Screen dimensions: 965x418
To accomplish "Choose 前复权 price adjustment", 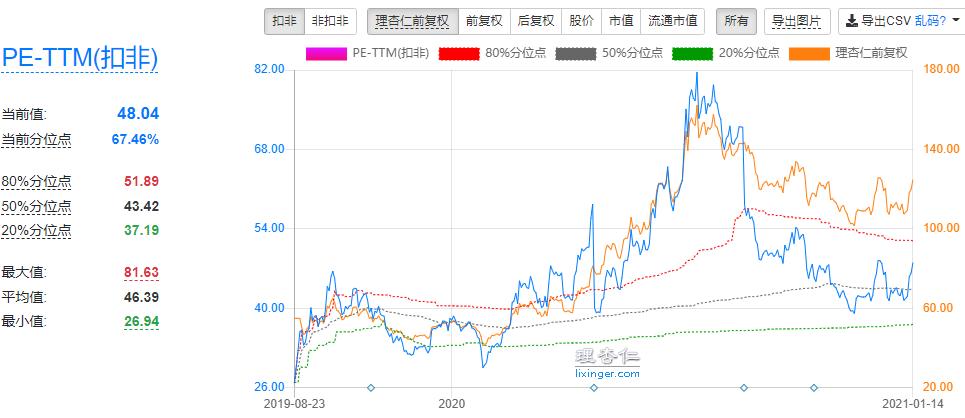I will (484, 21).
